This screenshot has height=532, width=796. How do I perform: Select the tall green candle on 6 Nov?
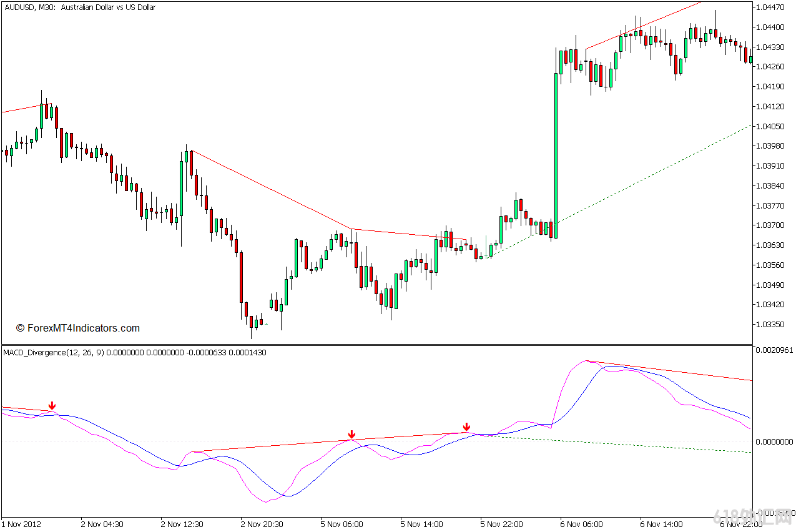tap(556, 155)
